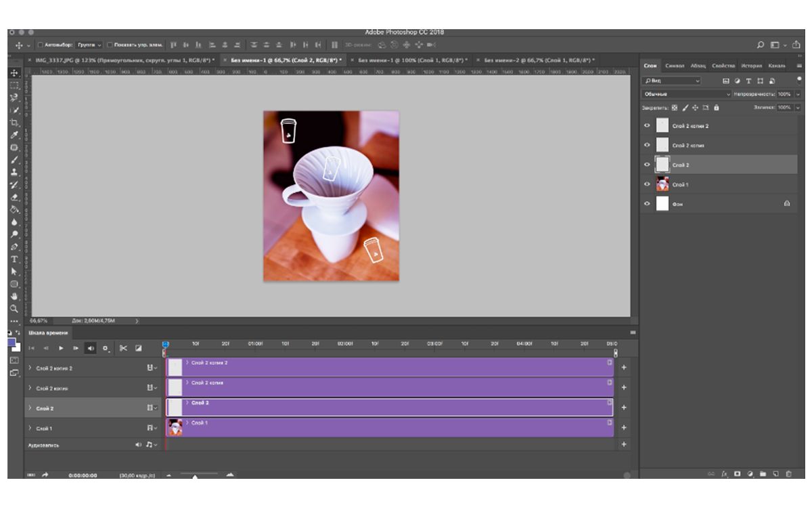Select the Move tool in the toolbar

(14, 73)
